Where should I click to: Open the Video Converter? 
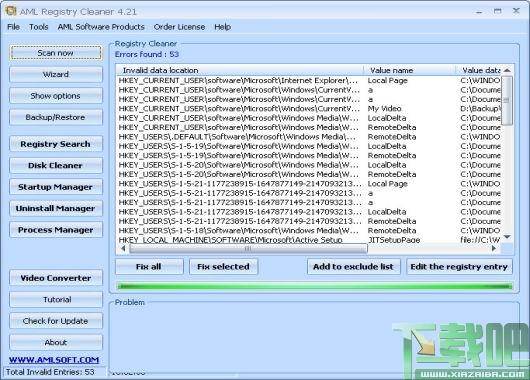[56, 278]
